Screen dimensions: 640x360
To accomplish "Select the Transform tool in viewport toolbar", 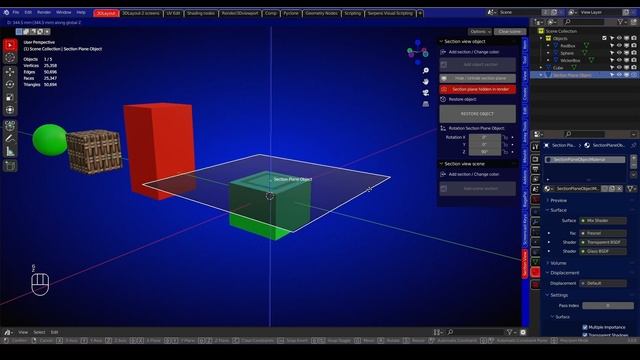I will pyautogui.click(x=10, y=110).
